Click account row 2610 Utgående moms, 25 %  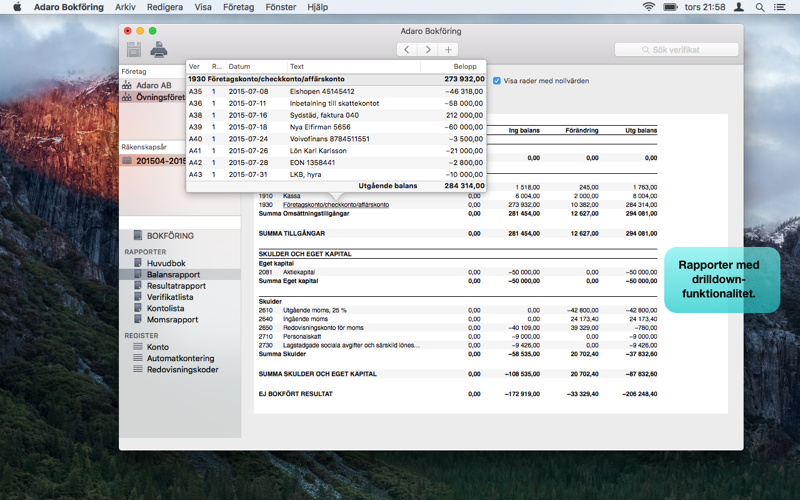pyautogui.click(x=458, y=310)
